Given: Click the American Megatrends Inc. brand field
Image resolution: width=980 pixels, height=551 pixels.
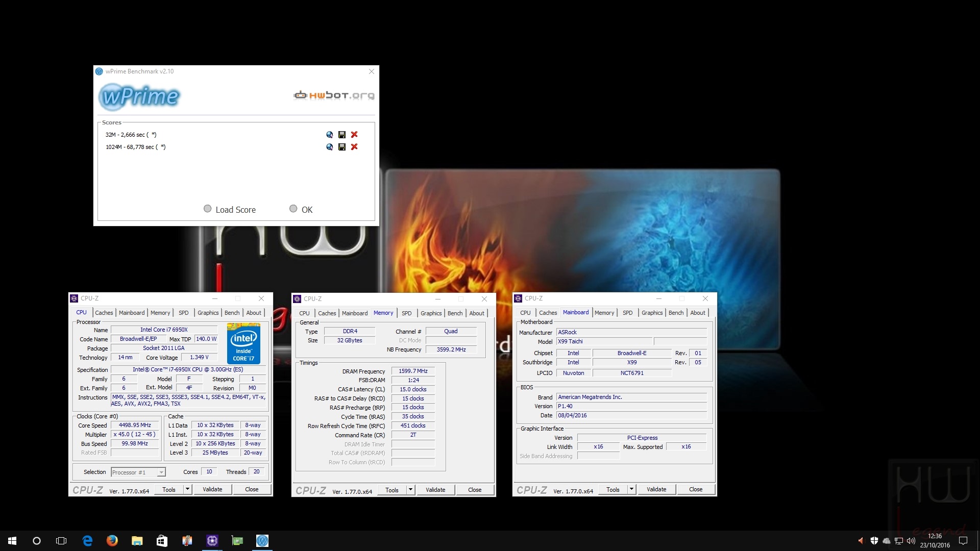Looking at the screenshot, I should tap(631, 397).
